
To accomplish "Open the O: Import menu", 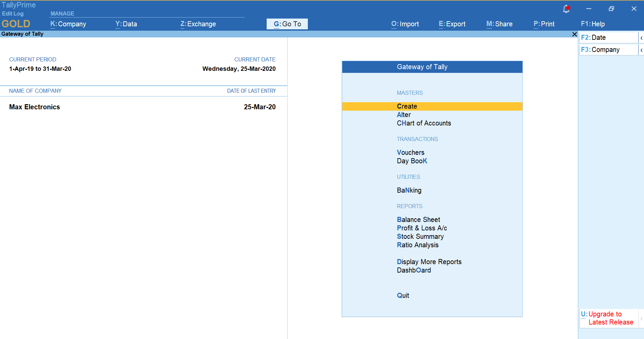I will [405, 24].
